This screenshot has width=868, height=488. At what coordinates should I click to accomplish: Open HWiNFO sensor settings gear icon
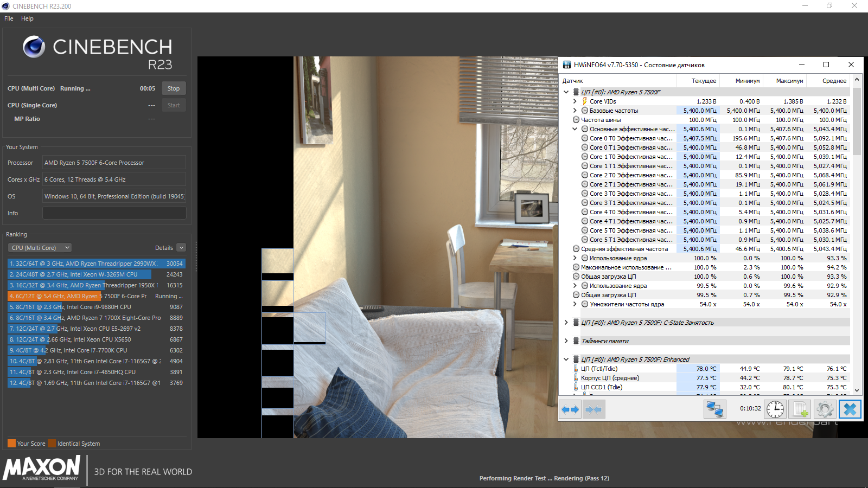tap(825, 409)
